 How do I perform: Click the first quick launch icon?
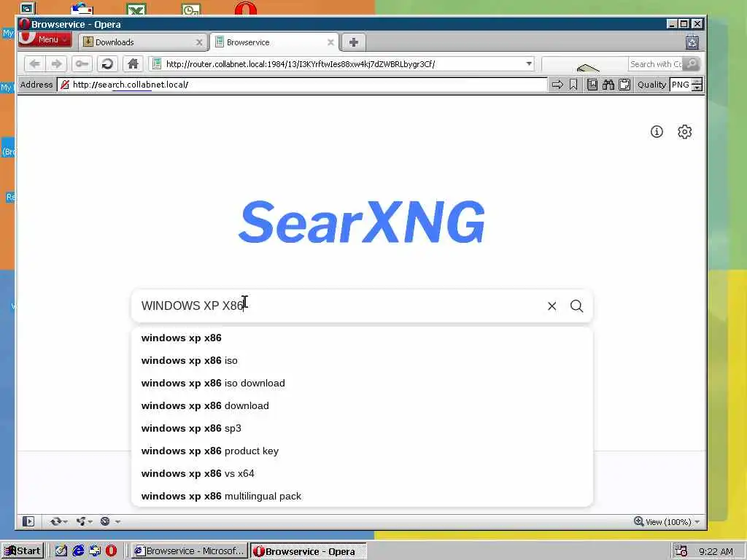(61, 551)
